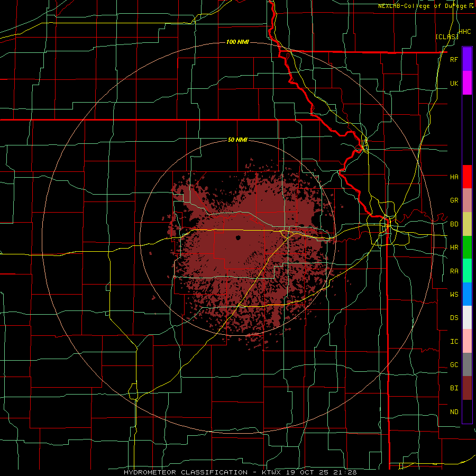Click the HR legend label
The image size is (476, 476).
(454, 248)
